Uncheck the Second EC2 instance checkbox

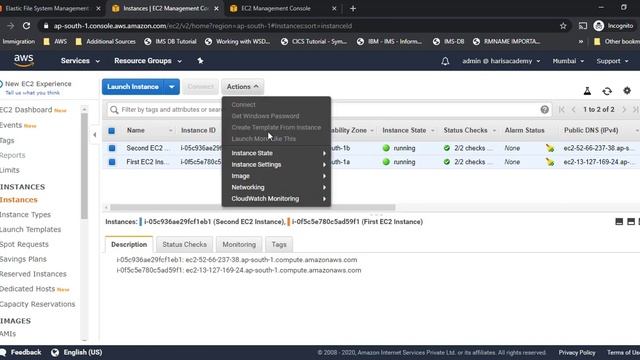pos(112,148)
